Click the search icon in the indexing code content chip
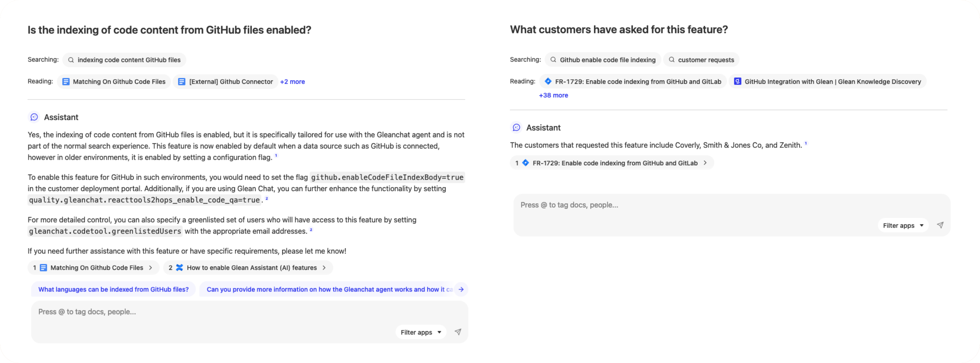Image resolution: width=980 pixels, height=363 pixels. 71,60
